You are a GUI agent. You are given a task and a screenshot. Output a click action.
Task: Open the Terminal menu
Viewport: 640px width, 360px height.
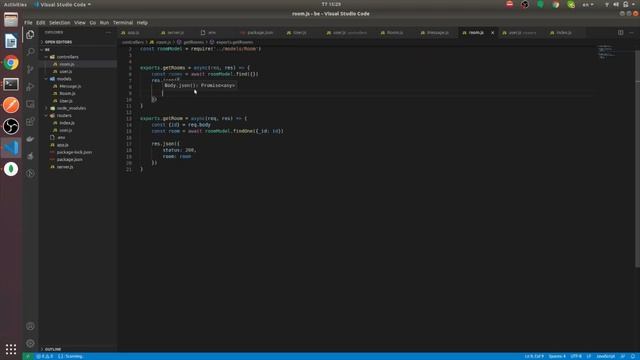123,22
